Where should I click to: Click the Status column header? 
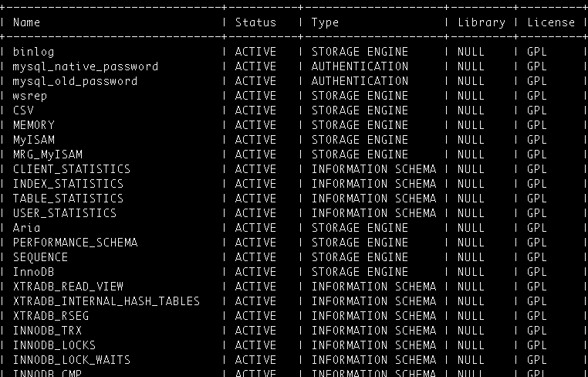pyautogui.click(x=255, y=22)
